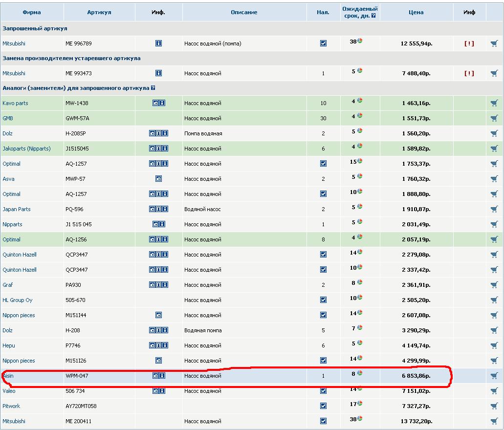Screen dimensions: 504x430
Task: Click the info icon in Nipparts J1 515 045 row
Action: click(x=162, y=224)
